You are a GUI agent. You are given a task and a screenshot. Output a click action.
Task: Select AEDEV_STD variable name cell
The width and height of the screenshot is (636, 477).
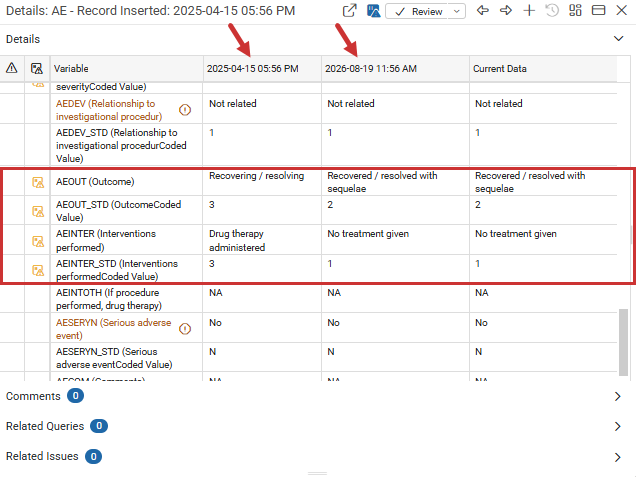coord(126,145)
